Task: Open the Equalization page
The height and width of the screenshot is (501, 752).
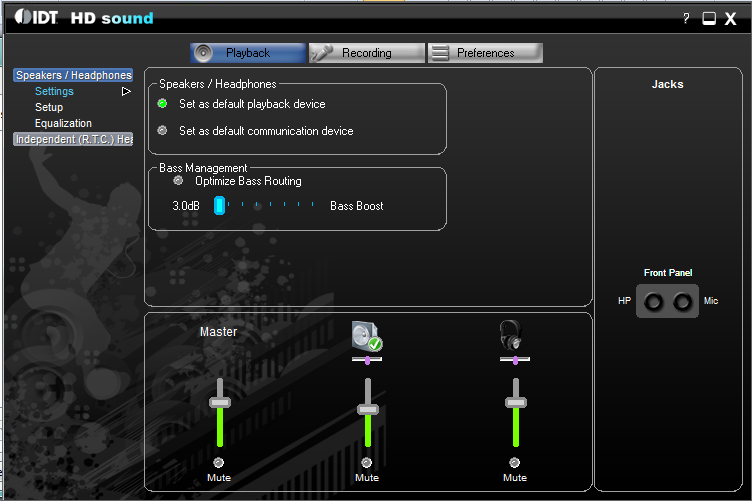Action: pyautogui.click(x=63, y=123)
